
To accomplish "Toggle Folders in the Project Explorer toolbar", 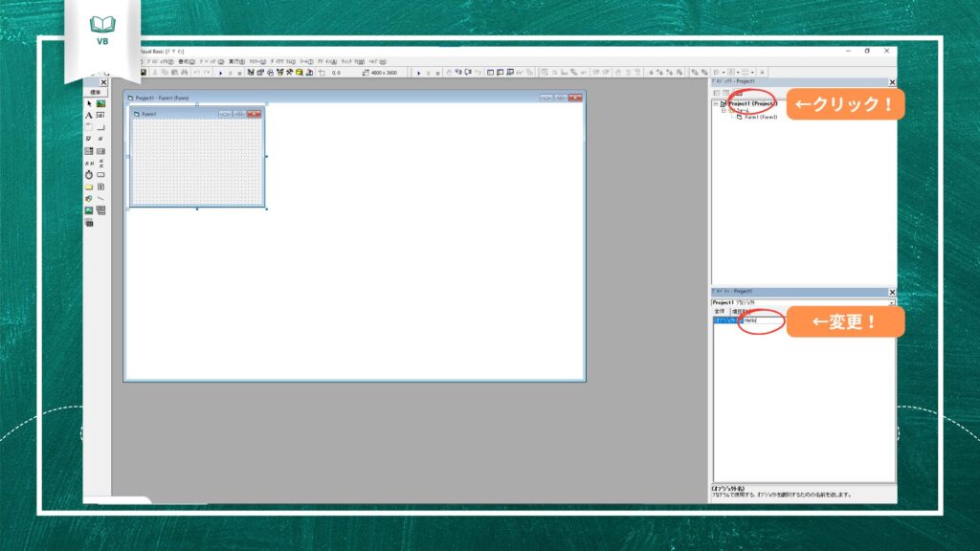I will pos(738,93).
